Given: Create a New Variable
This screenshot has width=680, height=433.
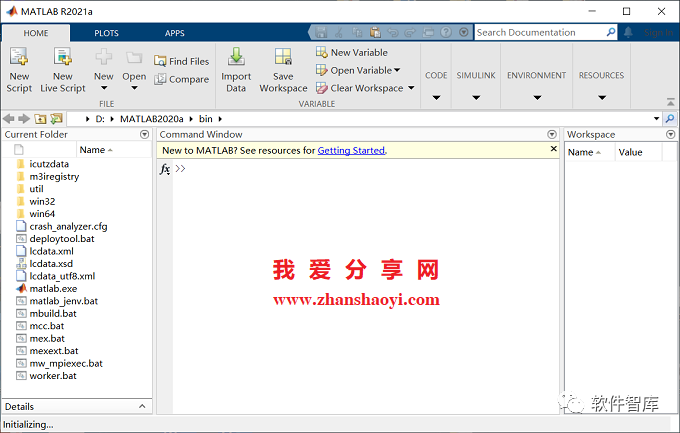Looking at the screenshot, I should pos(352,52).
